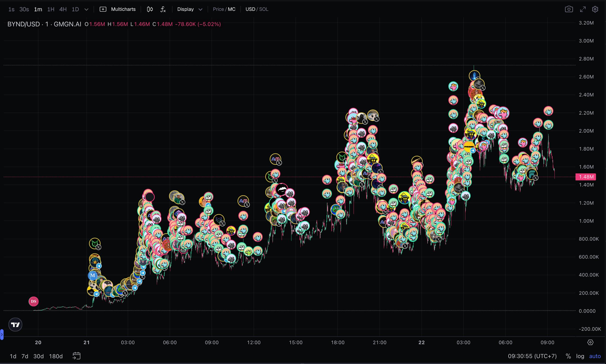606x364 pixels.
Task: Expand the timeframe interval dropdown arrow
Action: [86, 9]
